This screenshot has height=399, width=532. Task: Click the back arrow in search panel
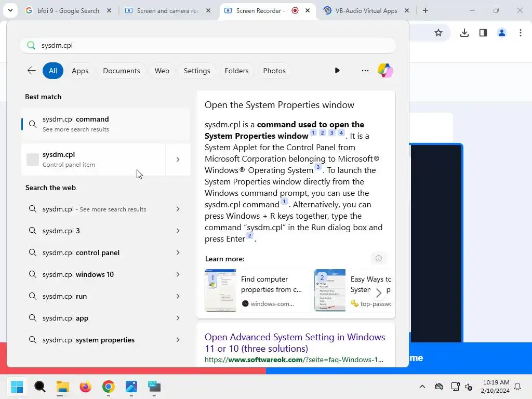coord(32,71)
